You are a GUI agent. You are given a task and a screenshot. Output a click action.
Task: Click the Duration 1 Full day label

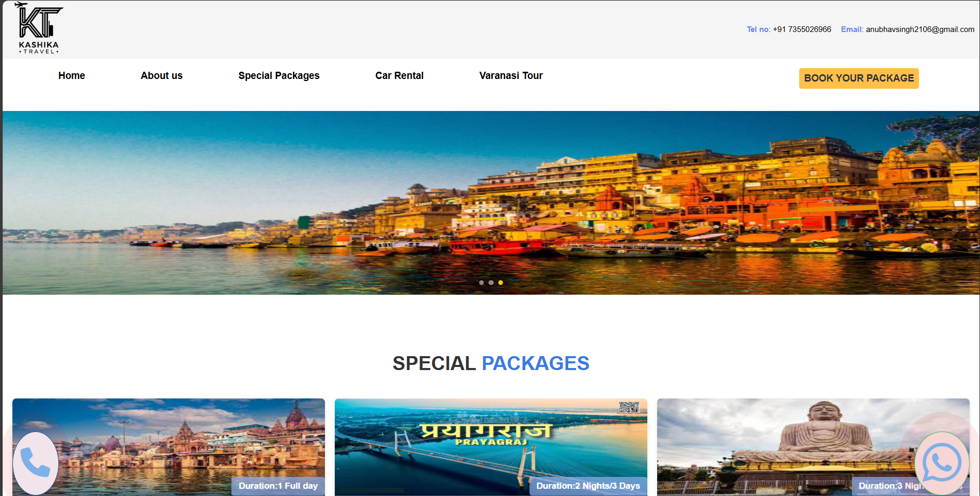coord(278,486)
